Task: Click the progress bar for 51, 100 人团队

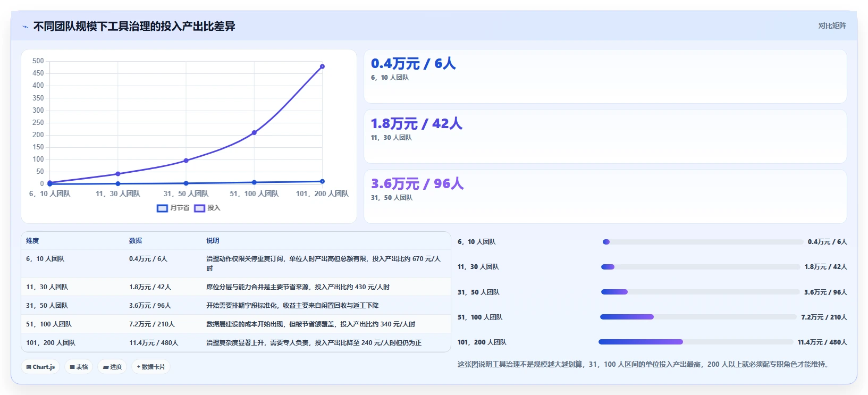Action: tap(698, 317)
